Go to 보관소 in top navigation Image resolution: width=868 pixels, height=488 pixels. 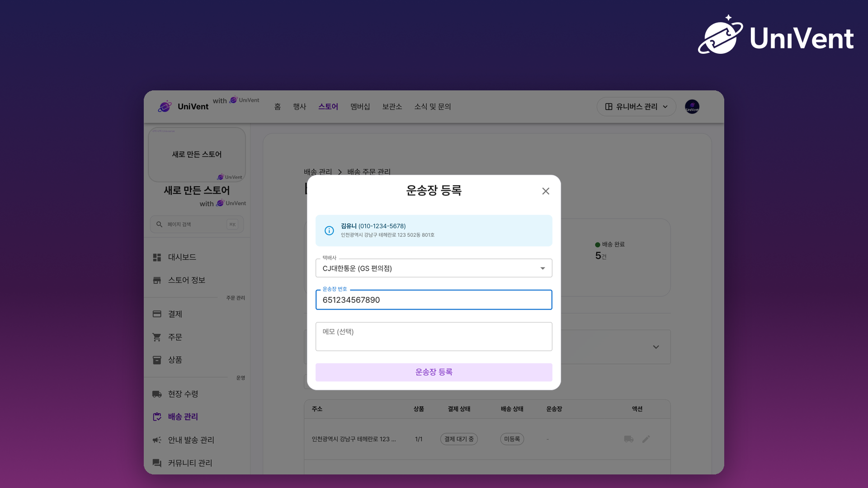(392, 107)
